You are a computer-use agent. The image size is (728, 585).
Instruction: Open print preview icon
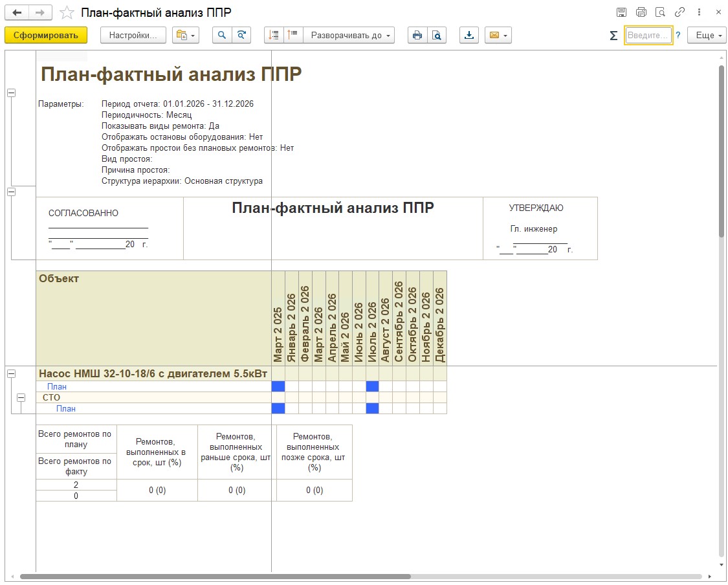point(437,36)
